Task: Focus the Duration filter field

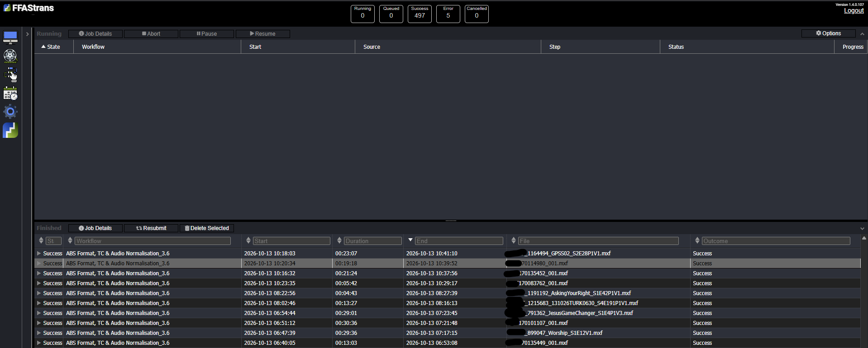Action: (x=373, y=241)
